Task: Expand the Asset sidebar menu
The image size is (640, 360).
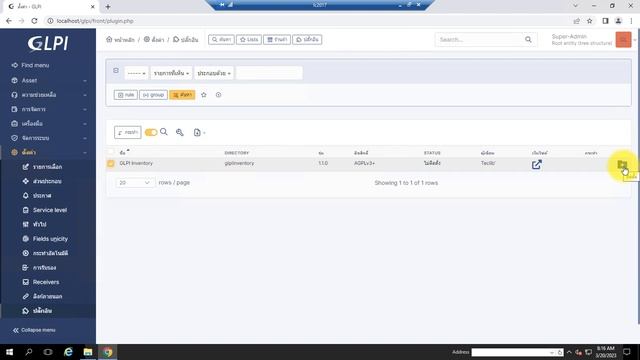Action: click(x=48, y=80)
